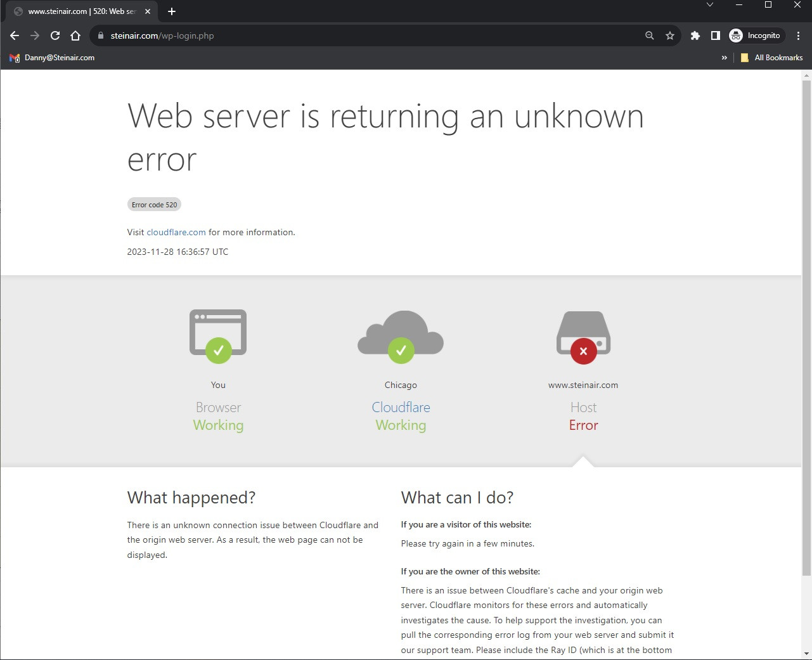
Task: Expand hidden bookmarks with double chevron
Action: (x=724, y=58)
